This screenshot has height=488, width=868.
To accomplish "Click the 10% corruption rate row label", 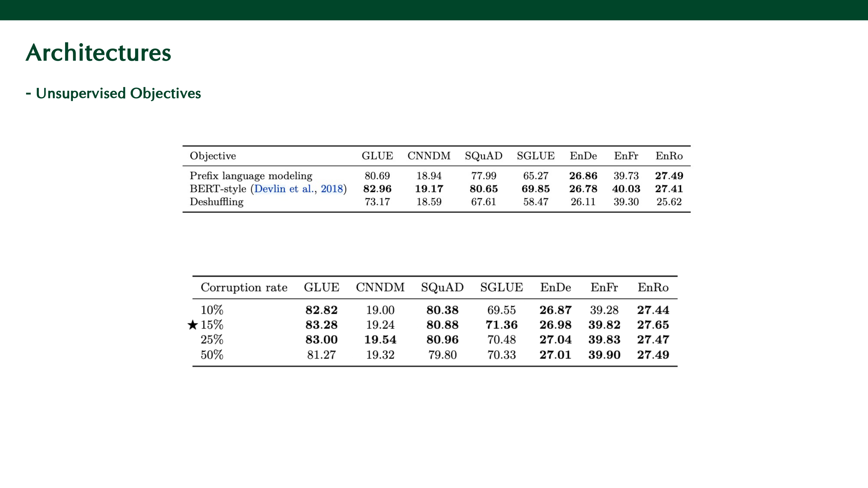I will click(x=212, y=310).
